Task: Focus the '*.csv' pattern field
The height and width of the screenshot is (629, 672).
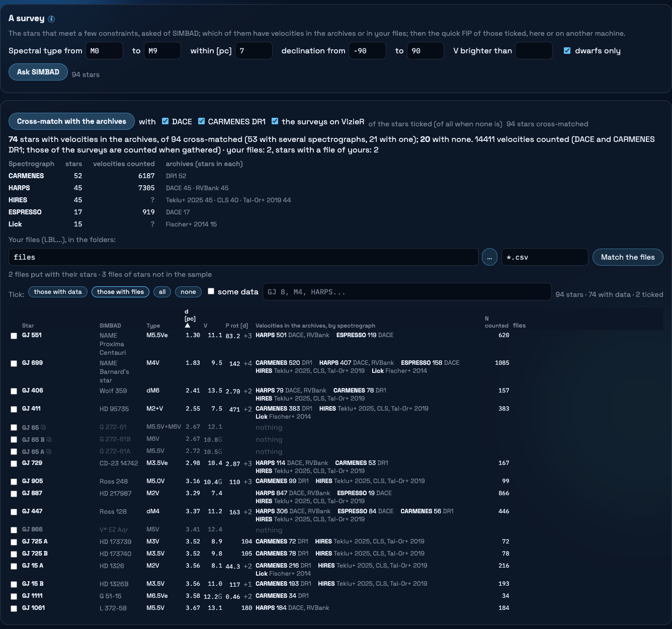Action: click(x=545, y=257)
